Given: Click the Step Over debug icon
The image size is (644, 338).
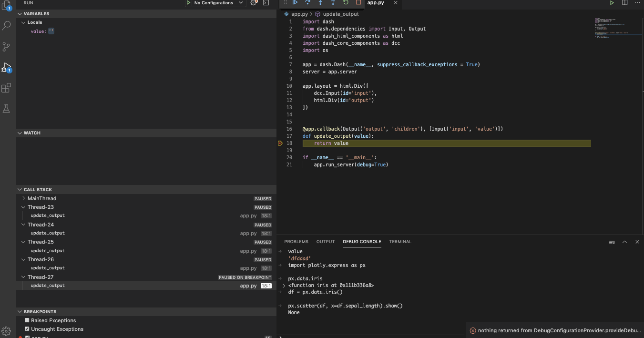Looking at the screenshot, I should pyautogui.click(x=307, y=3).
